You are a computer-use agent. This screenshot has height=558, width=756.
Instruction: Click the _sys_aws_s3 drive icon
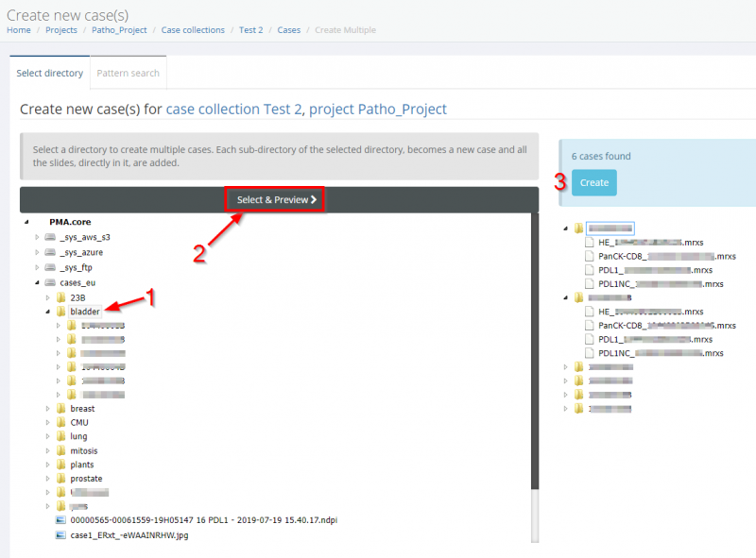pos(50,238)
